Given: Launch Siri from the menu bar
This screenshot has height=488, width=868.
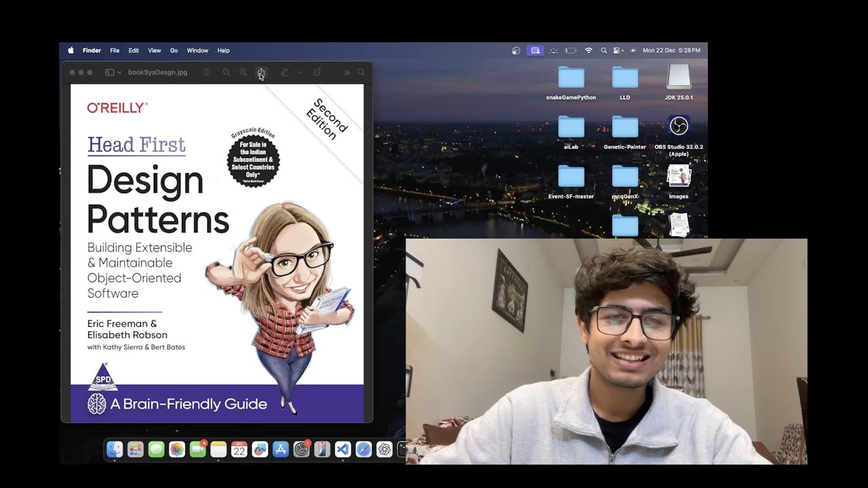Looking at the screenshot, I should pyautogui.click(x=632, y=50).
